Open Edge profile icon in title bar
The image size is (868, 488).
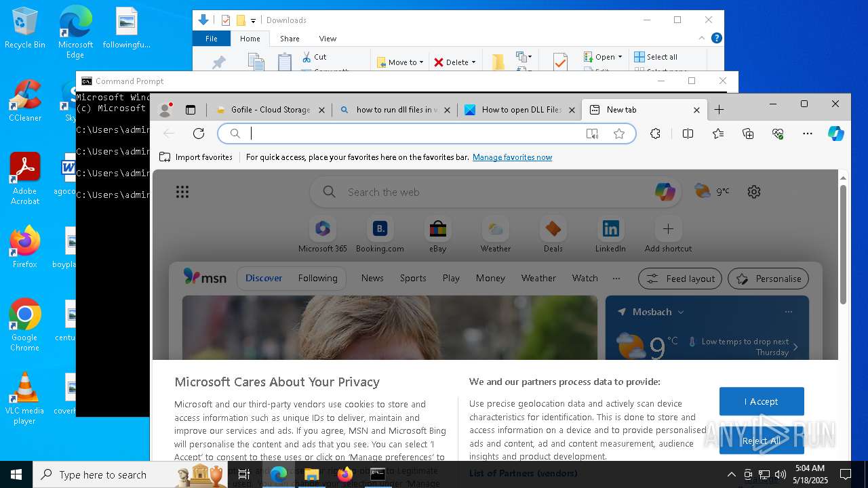[165, 110]
